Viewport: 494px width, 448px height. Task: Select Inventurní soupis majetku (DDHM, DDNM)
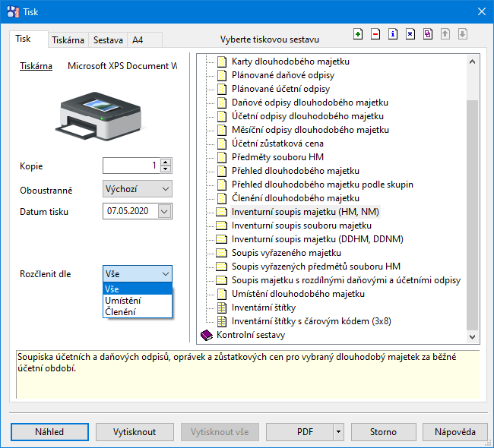(x=317, y=239)
